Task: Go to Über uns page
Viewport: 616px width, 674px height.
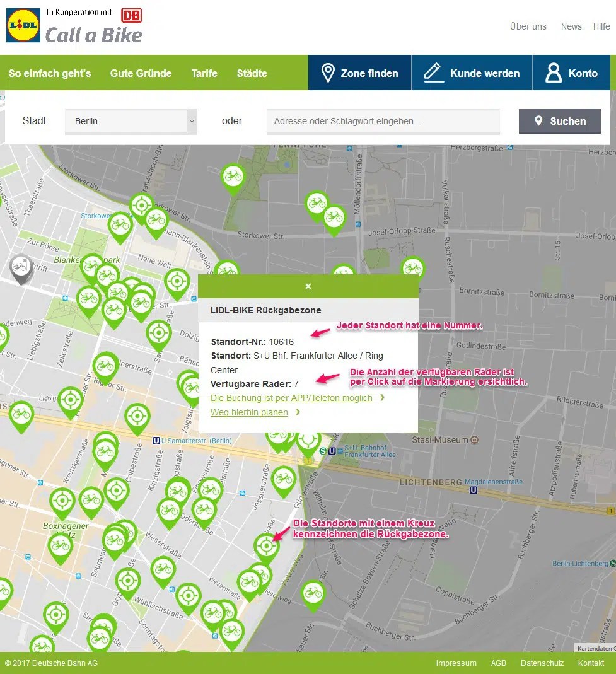Action: click(528, 26)
